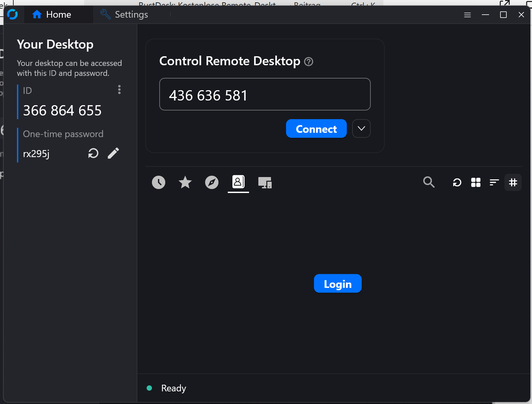Click the Login button
Image resolution: width=532 pixels, height=404 pixels.
(337, 284)
